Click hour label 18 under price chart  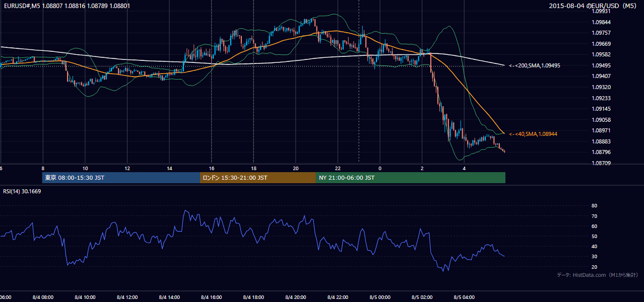pyautogui.click(x=253, y=168)
